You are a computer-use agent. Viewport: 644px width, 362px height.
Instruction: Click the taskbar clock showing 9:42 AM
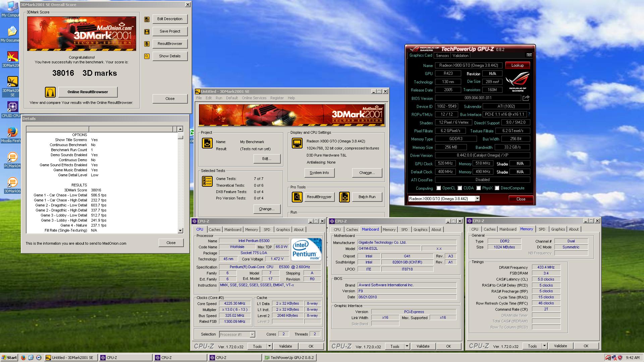tap(633, 358)
